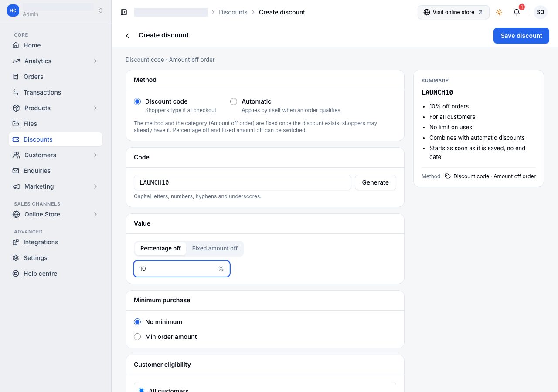
Task: Select the All customers radio option
Action: (141, 390)
